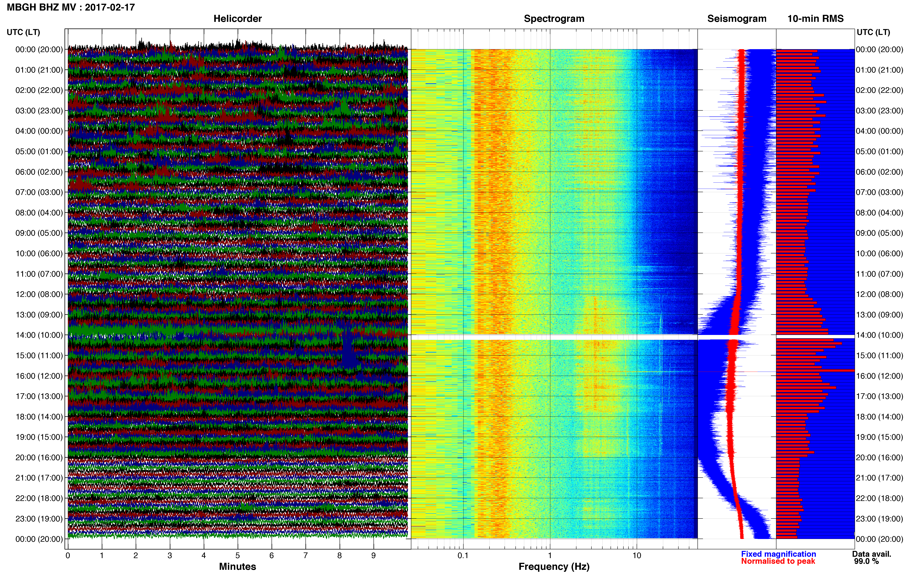Image resolution: width=924 pixels, height=578 pixels.
Task: Select '01:00 (21:00)' on the left time axis
Action: pyautogui.click(x=39, y=70)
